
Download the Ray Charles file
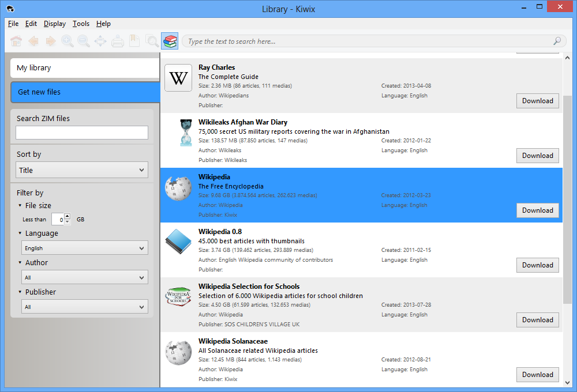[537, 101]
